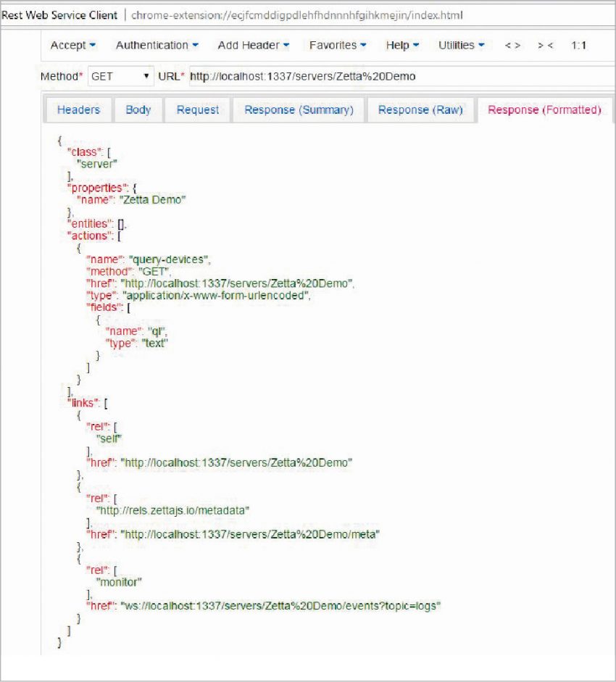
Task: Open the Method GET dropdown selector
Action: pos(120,75)
